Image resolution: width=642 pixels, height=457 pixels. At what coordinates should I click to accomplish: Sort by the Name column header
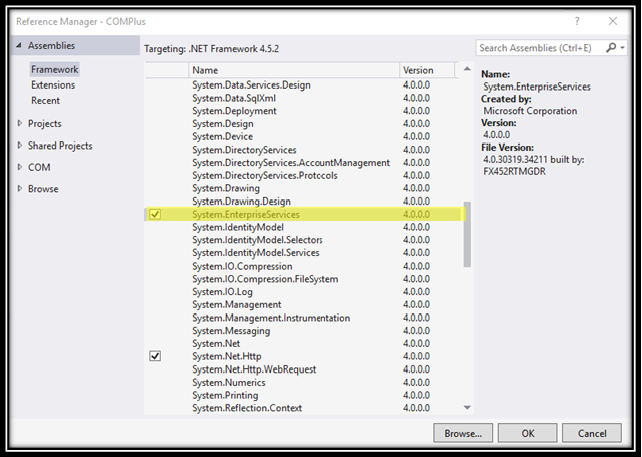click(x=294, y=70)
